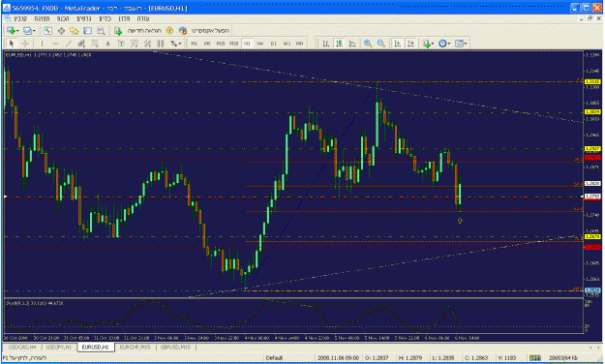Click the New Chart icon
Screen dimensions: 605x364
(11, 30)
